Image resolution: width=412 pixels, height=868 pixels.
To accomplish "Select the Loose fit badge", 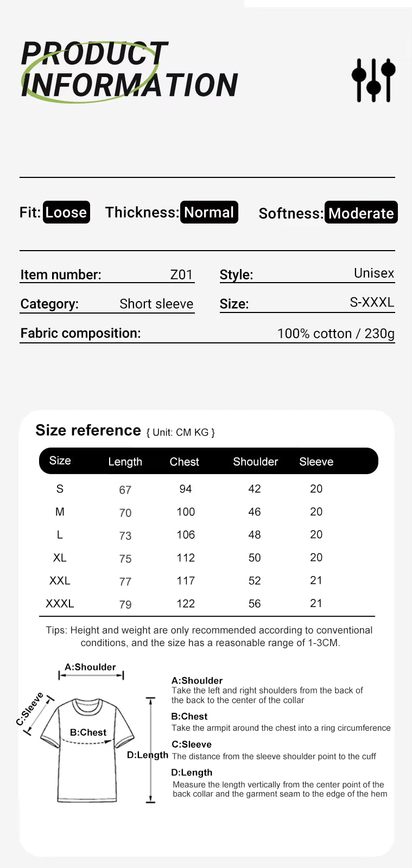I will point(66,212).
